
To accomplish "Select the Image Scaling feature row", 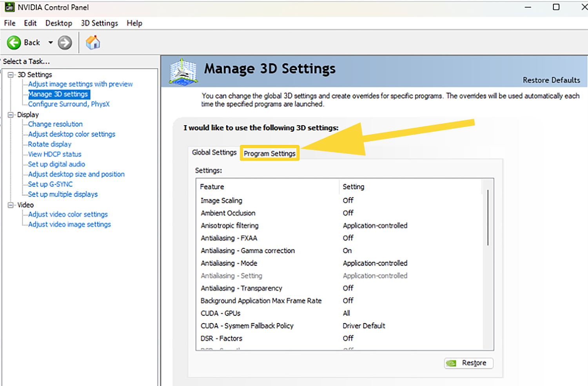I will (x=221, y=200).
